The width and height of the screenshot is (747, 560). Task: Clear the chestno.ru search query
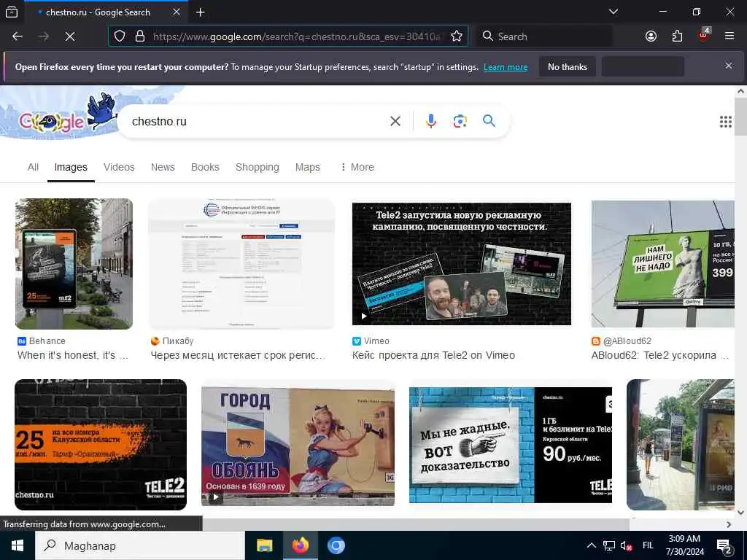(x=395, y=122)
